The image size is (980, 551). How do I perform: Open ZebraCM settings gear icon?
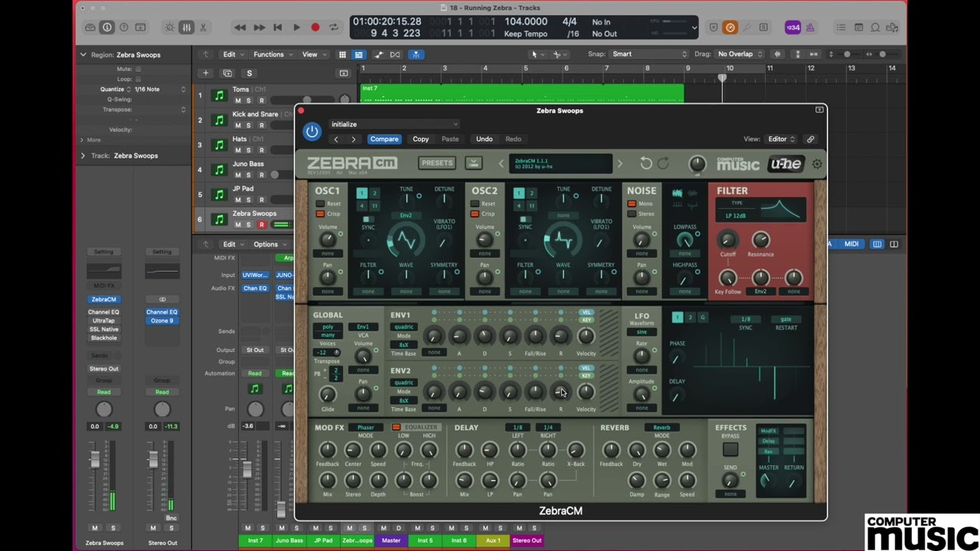point(817,164)
